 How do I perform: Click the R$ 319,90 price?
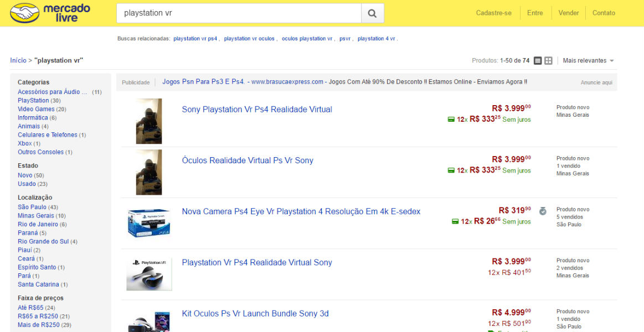point(514,210)
